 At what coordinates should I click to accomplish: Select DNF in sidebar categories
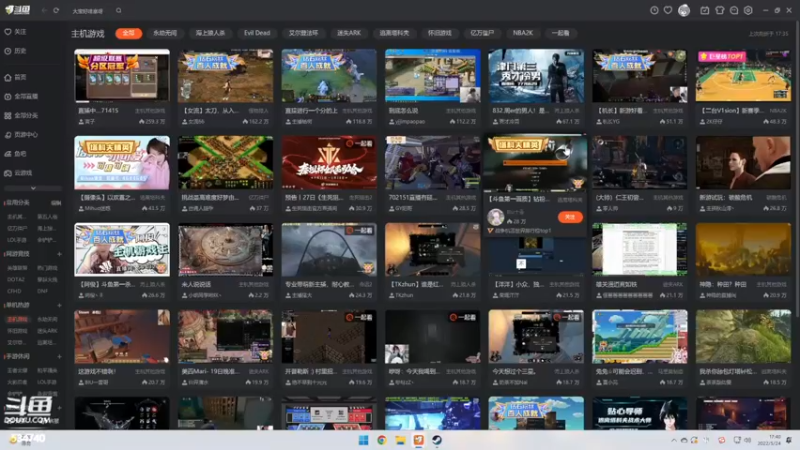tap(42, 291)
